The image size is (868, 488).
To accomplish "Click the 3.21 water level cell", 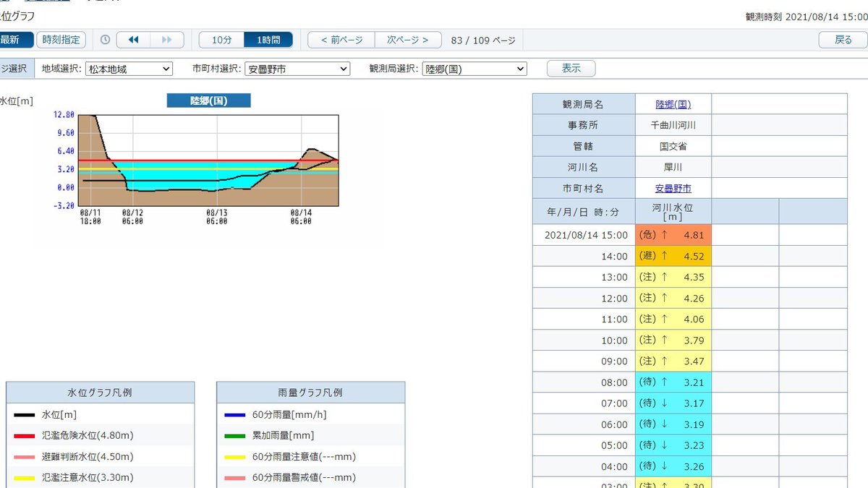I will point(673,382).
